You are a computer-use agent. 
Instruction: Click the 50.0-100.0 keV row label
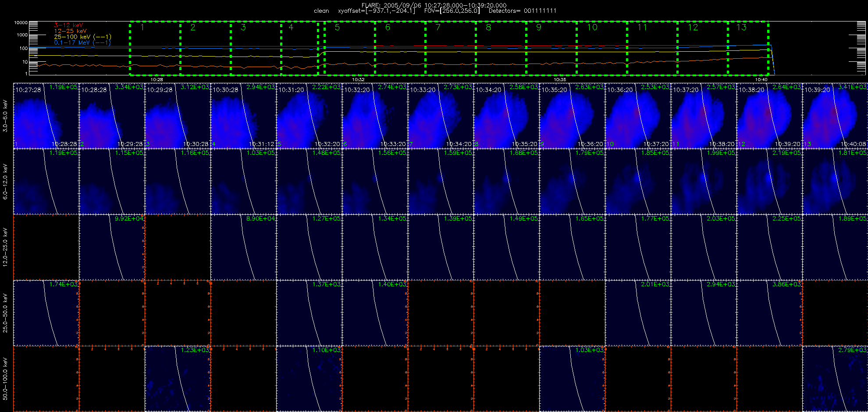pos(5,379)
